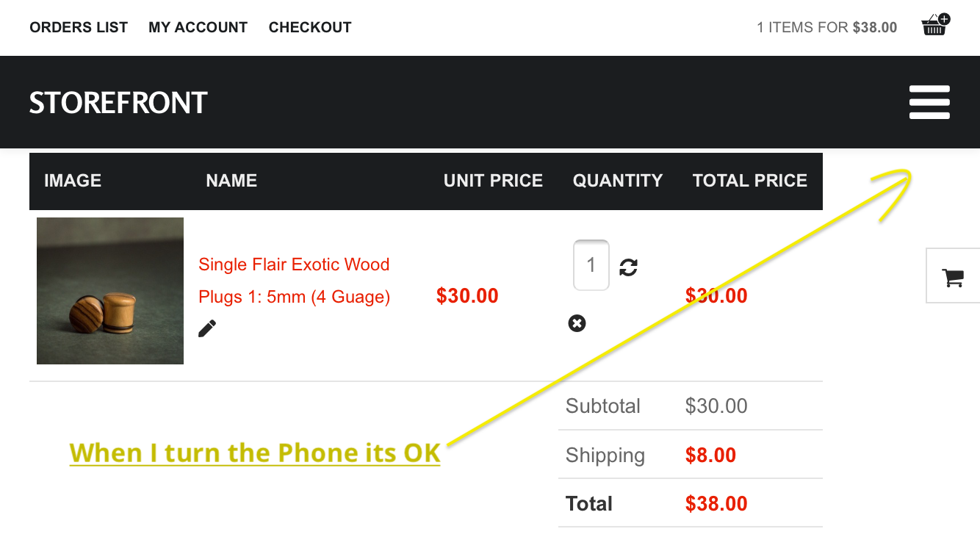Screen dimensions: 980x551
Task: Click the $38.00 order total amount
Action: tap(716, 504)
